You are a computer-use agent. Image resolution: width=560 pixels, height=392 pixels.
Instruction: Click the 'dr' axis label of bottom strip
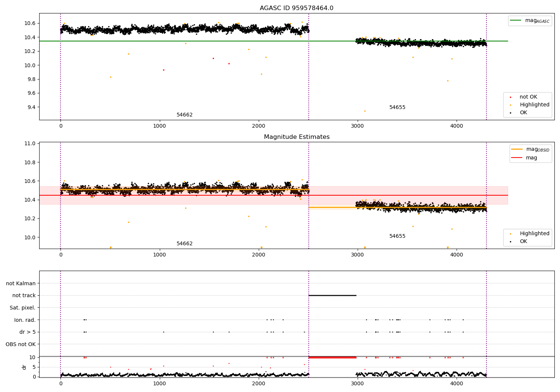[x=24, y=367]
